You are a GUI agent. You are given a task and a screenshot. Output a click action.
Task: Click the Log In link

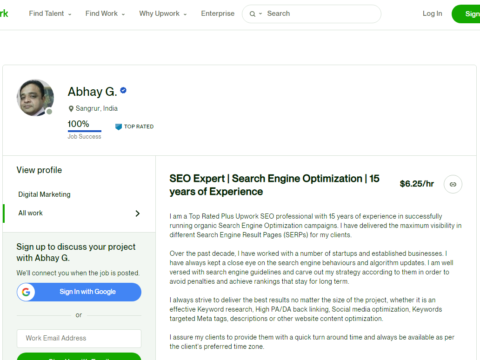432,14
